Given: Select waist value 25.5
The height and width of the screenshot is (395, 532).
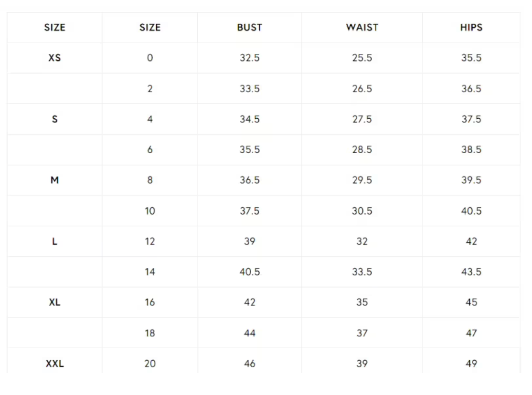Looking at the screenshot, I should 362,58.
